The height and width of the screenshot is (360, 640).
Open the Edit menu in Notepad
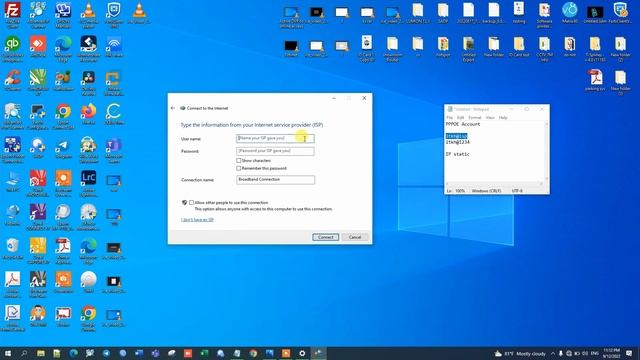point(460,118)
